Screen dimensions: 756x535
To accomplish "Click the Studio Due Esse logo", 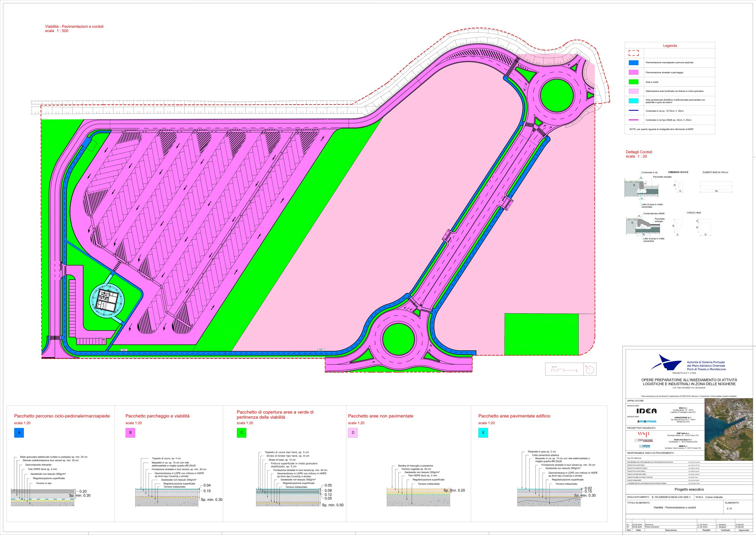I will pyautogui.click(x=643, y=440).
